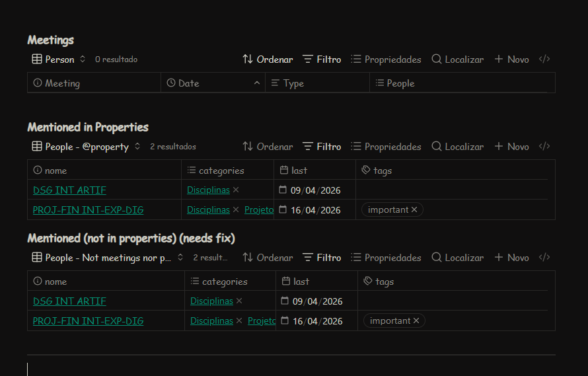Remove the important tag in Mentioned in Properties
This screenshot has height=376, width=588.
pos(414,210)
